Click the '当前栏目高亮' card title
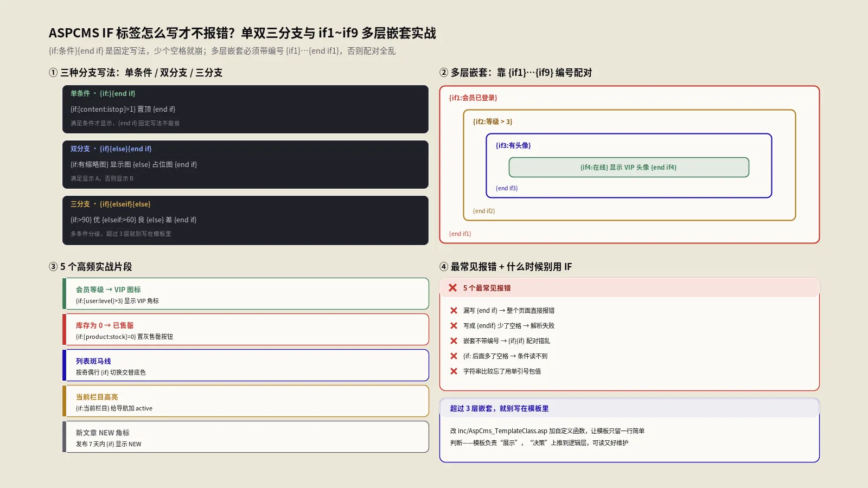This screenshot has width=868, height=488. pyautogui.click(x=97, y=397)
